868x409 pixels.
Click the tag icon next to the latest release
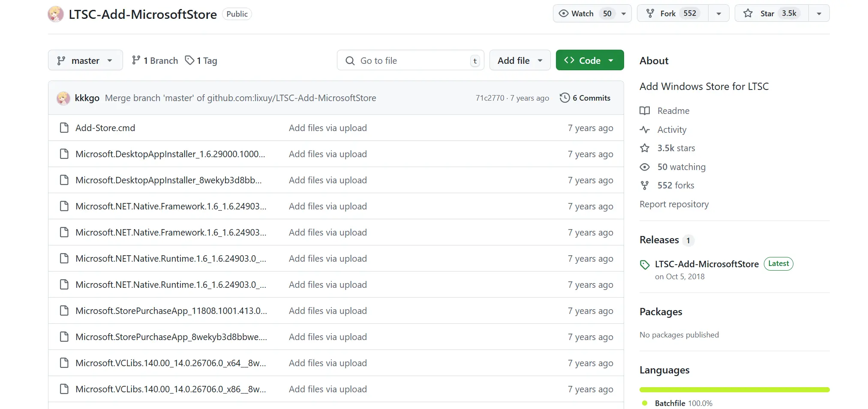click(x=645, y=265)
